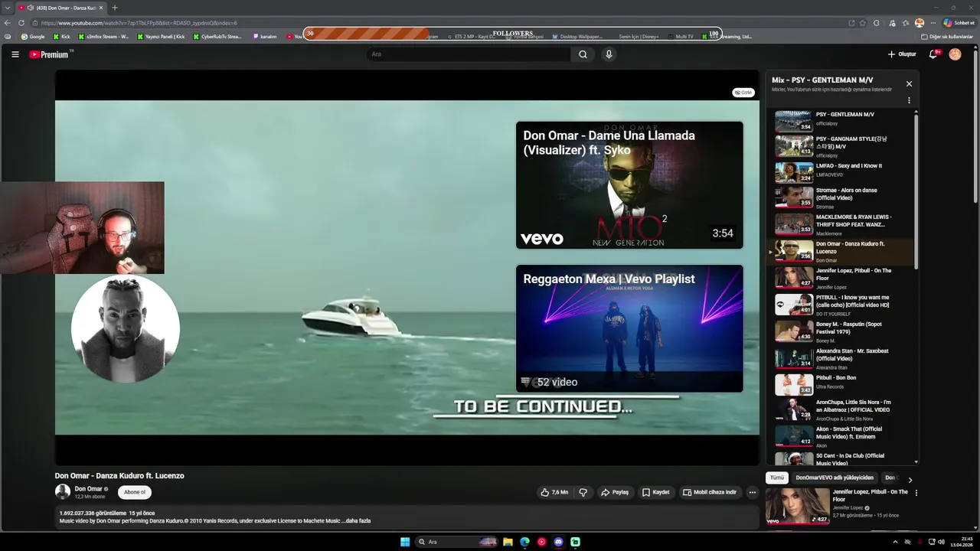Click the Sohbet et button in browser
The width and height of the screenshot is (980, 551).
click(x=959, y=23)
